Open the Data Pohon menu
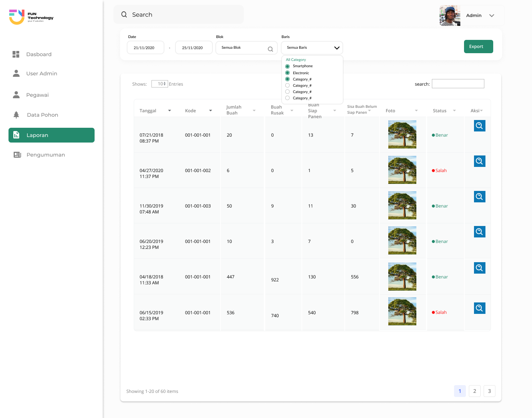Image resolution: width=532 pixels, height=418 pixels. (x=42, y=115)
